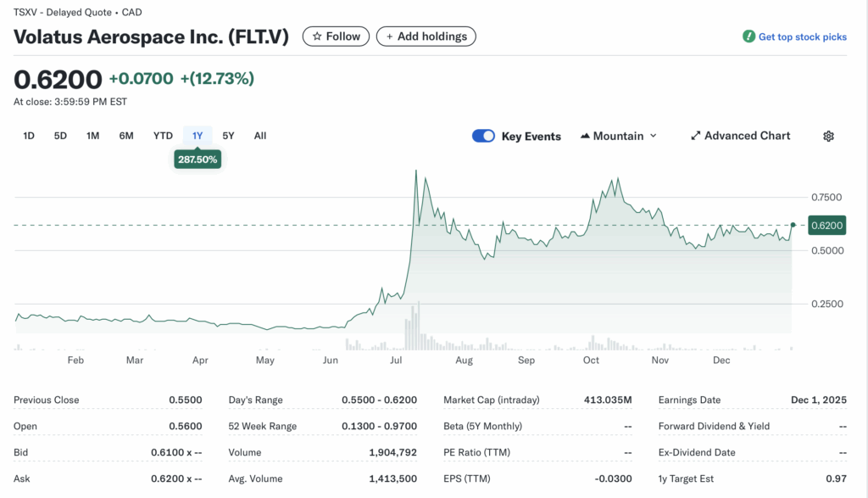Click the star icon in Follow button
The image size is (868, 498).
[x=317, y=36]
